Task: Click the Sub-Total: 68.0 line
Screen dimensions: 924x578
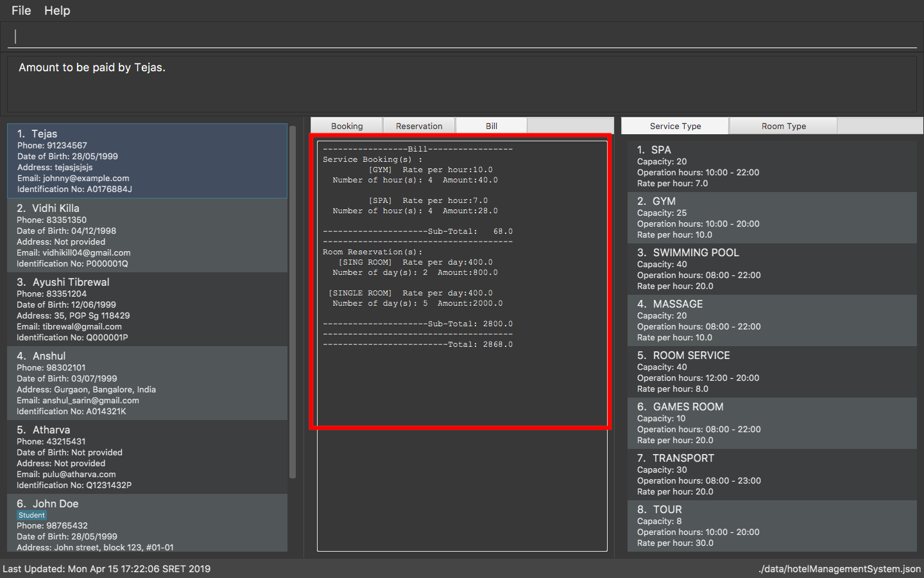Action: coord(418,231)
